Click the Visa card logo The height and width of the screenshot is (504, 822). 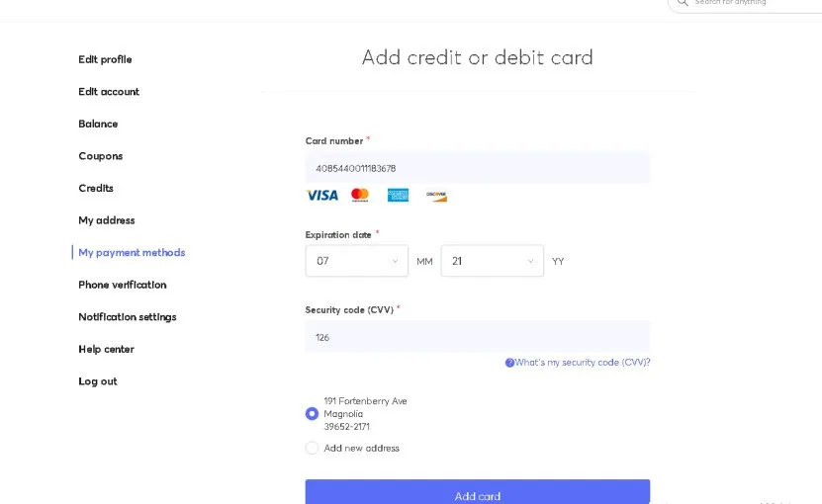[321, 196]
